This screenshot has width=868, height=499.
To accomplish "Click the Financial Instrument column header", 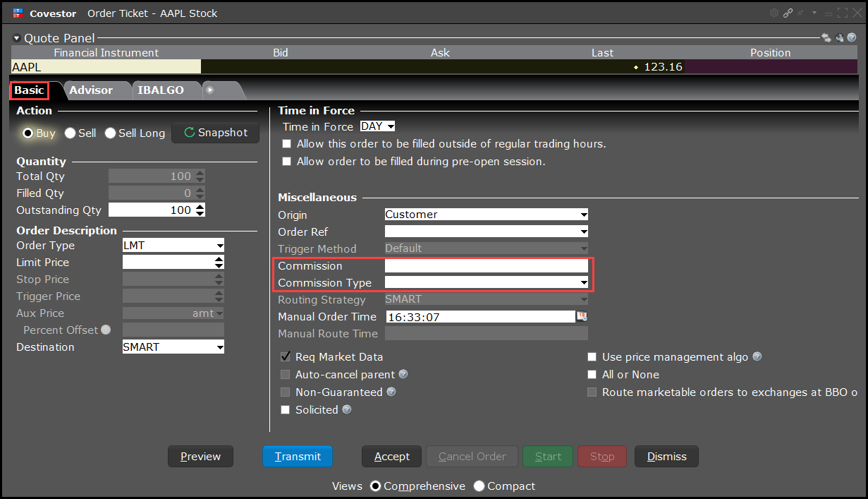I will click(x=106, y=53).
